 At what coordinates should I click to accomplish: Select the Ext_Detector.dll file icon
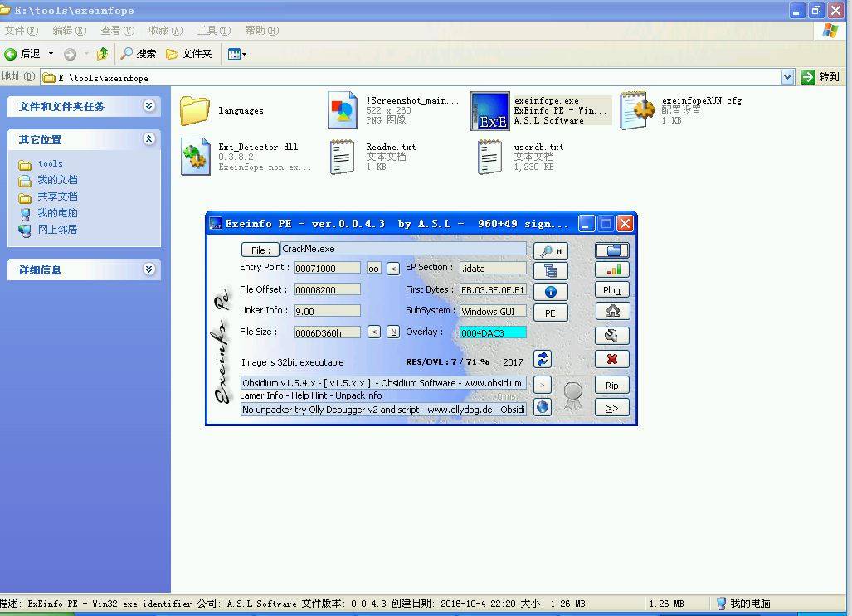[195, 157]
